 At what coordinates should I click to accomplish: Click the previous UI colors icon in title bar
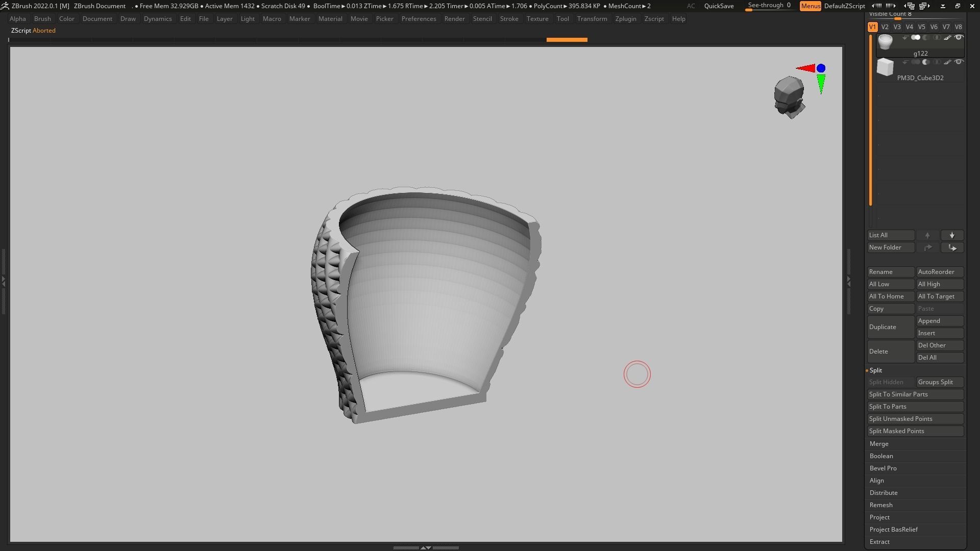(x=876, y=6)
